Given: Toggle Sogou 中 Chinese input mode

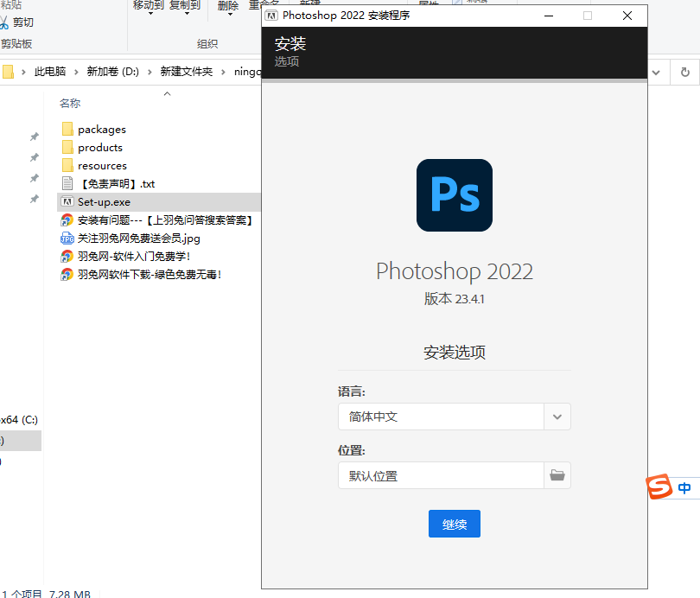Looking at the screenshot, I should [x=684, y=487].
